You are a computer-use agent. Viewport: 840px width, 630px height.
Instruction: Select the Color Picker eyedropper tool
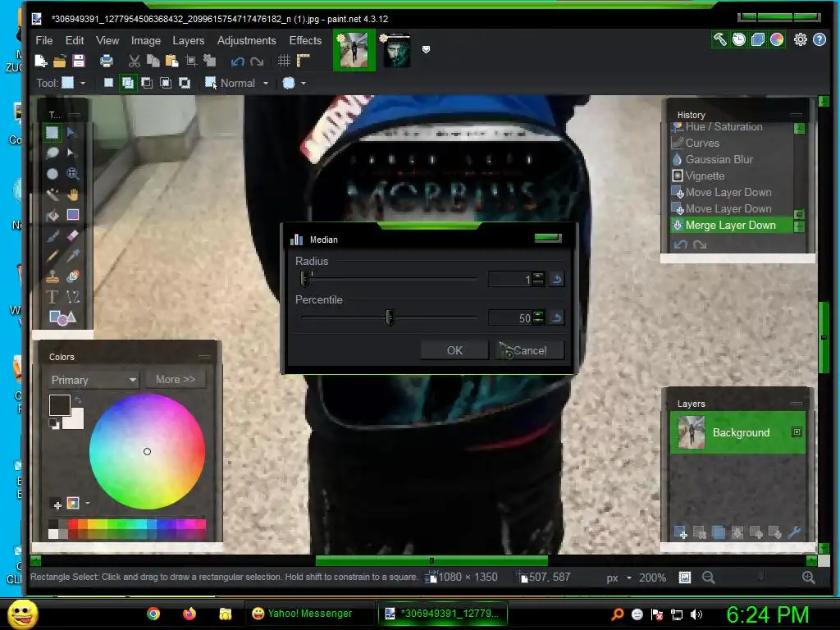72,256
